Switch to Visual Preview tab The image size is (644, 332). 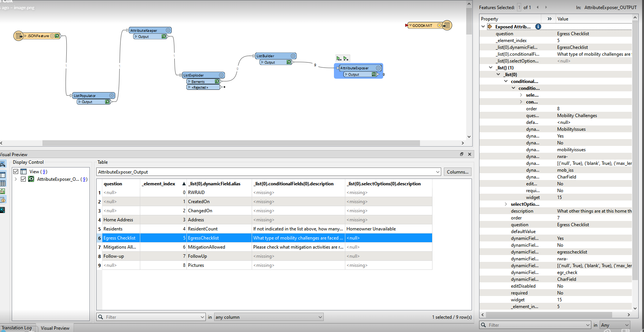[55, 328]
